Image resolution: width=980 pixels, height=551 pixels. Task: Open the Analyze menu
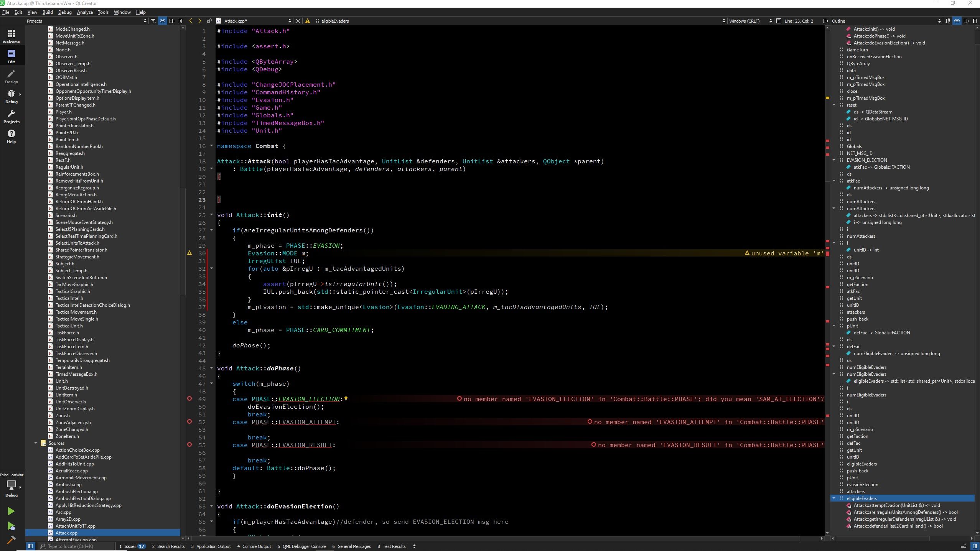85,12
